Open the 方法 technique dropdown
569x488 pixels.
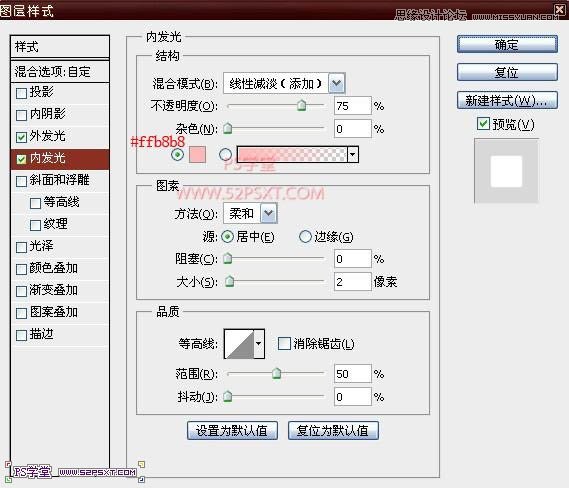click(x=268, y=213)
